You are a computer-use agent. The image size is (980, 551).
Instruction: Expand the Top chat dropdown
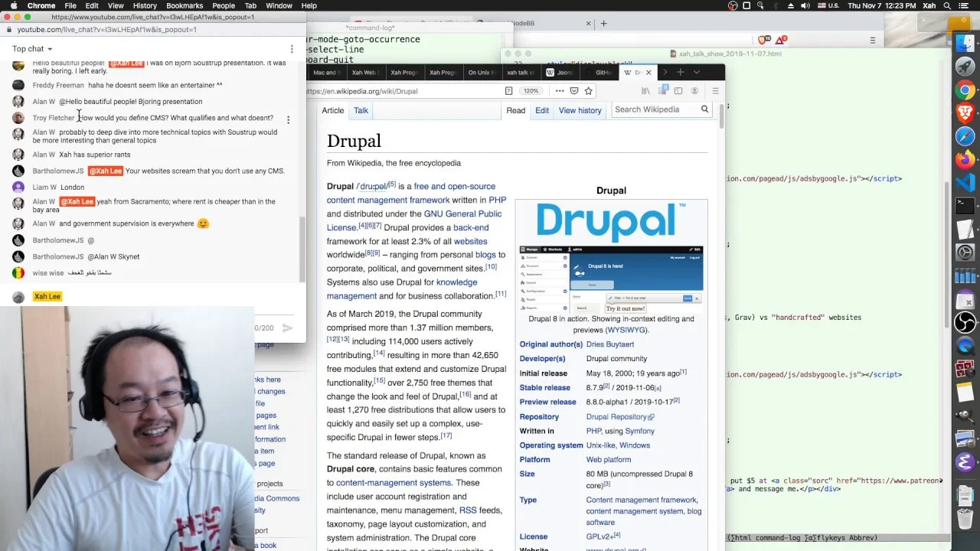[32, 49]
